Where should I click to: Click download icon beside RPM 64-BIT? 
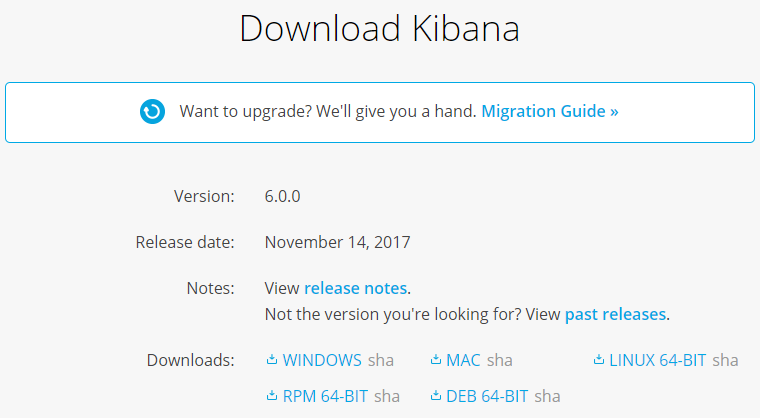coord(272,396)
